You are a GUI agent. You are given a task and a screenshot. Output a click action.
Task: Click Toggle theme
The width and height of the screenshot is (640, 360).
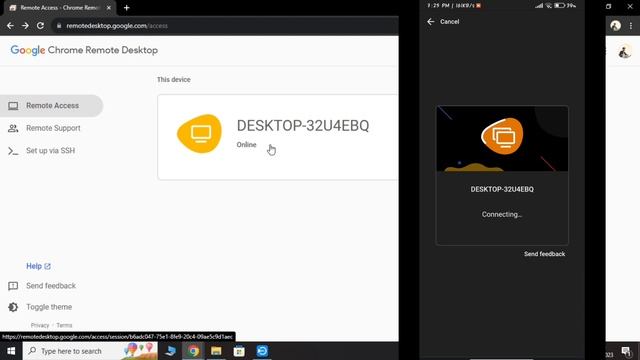49,307
